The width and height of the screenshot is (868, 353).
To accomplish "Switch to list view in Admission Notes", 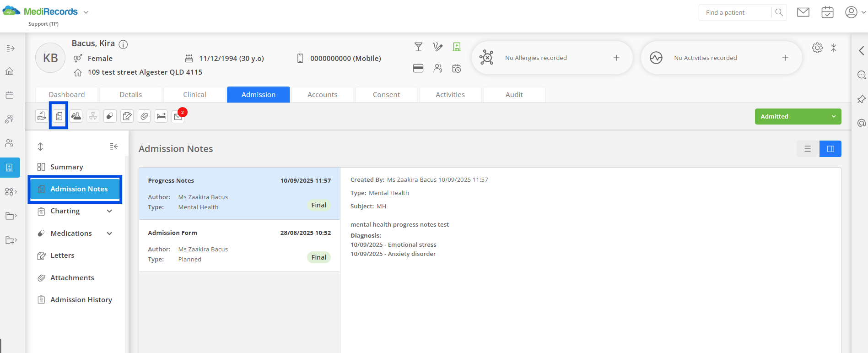I will pos(808,149).
